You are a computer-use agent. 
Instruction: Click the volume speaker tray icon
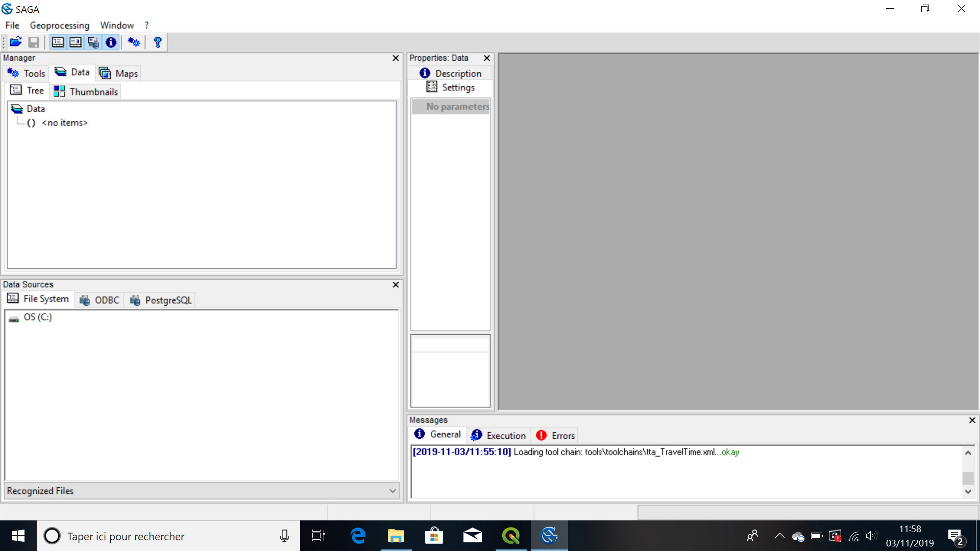pyautogui.click(x=871, y=536)
